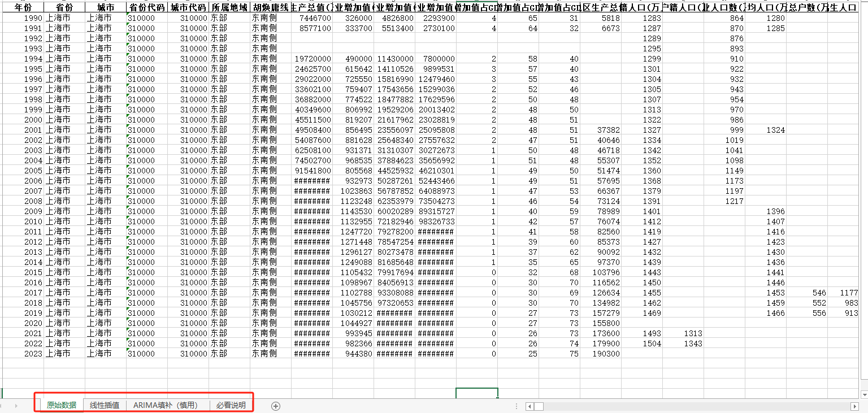Click the cell containing 913
Viewport: 868px width, 413px height.
pos(844,313)
